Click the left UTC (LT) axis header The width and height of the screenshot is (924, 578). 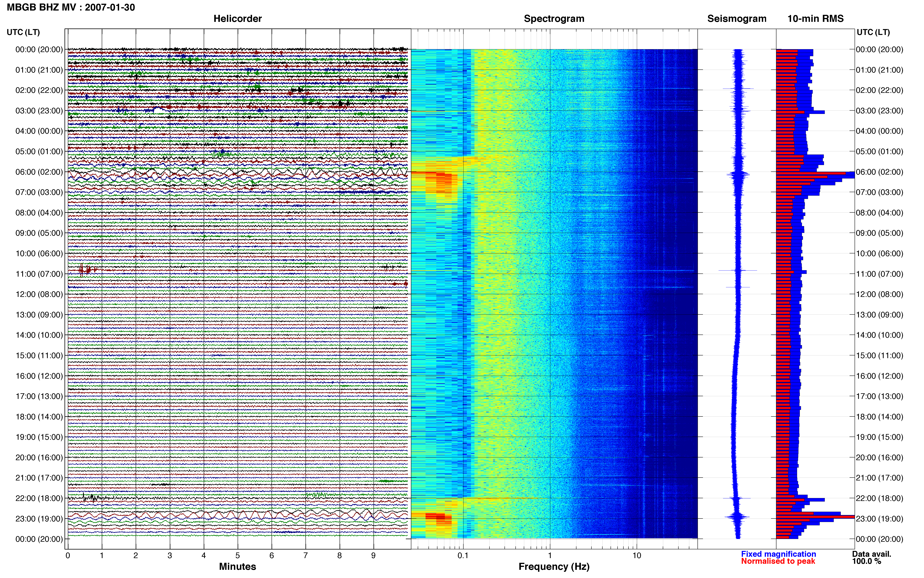pos(23,32)
